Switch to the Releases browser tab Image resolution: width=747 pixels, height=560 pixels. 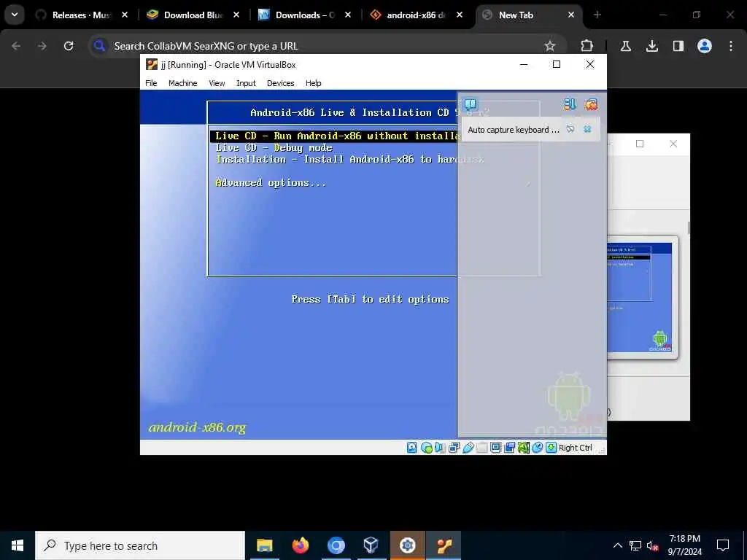(x=81, y=15)
